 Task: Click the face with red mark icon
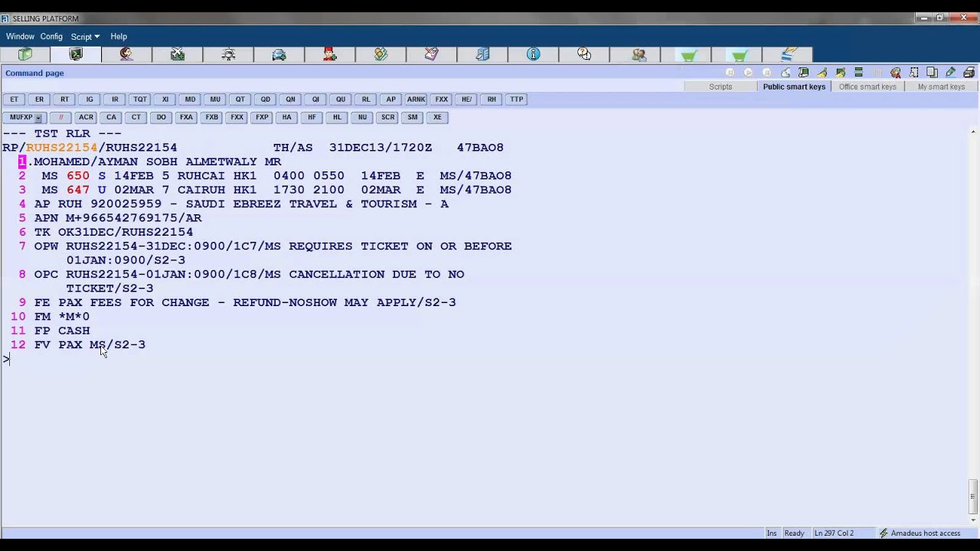point(895,73)
